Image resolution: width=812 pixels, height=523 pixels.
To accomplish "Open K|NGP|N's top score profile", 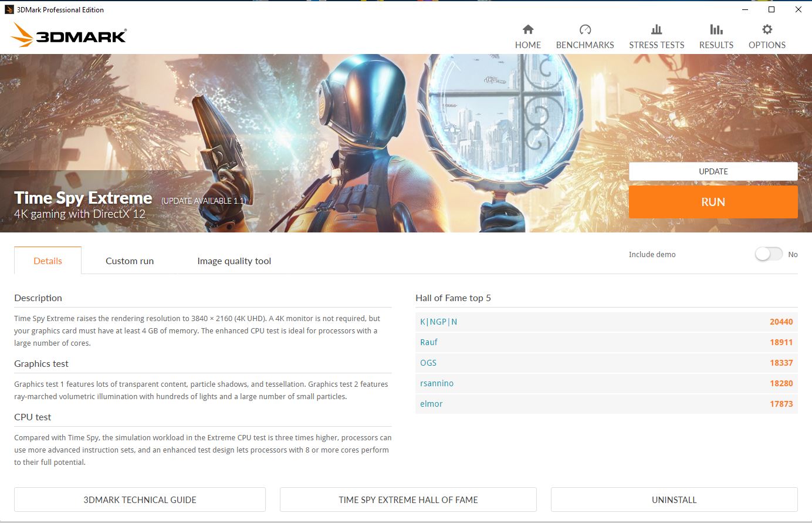I will [438, 322].
